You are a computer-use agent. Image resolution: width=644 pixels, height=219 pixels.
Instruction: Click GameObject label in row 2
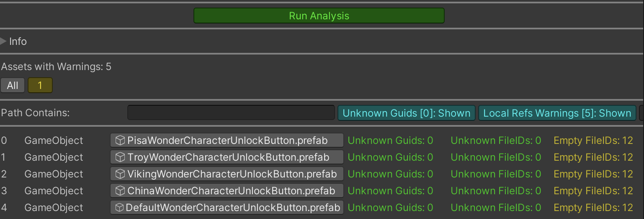54,174
